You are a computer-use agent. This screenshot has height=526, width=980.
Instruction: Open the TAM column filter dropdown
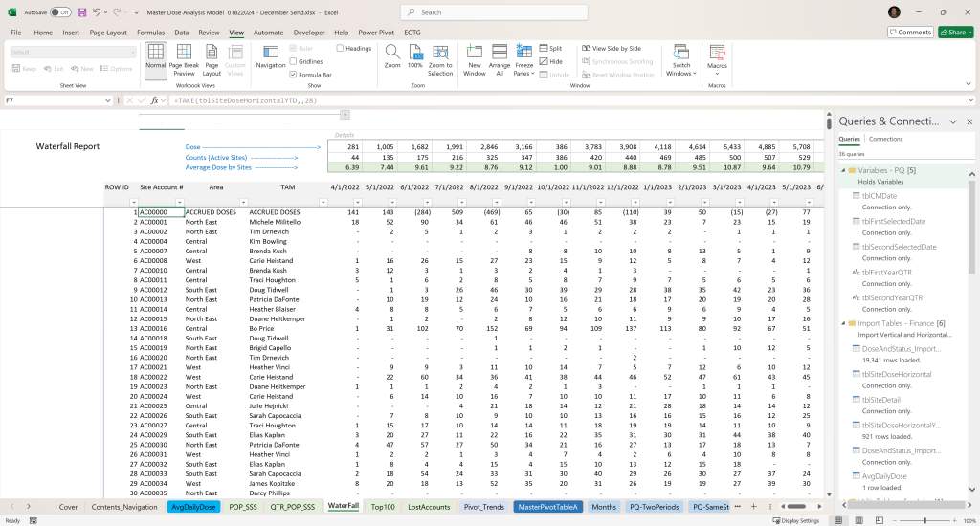click(x=323, y=203)
